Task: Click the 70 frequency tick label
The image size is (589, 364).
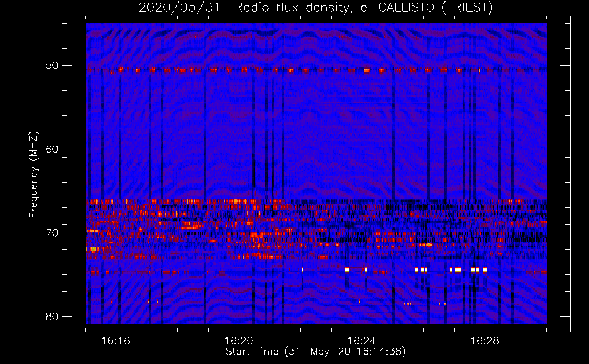Action: (x=52, y=233)
